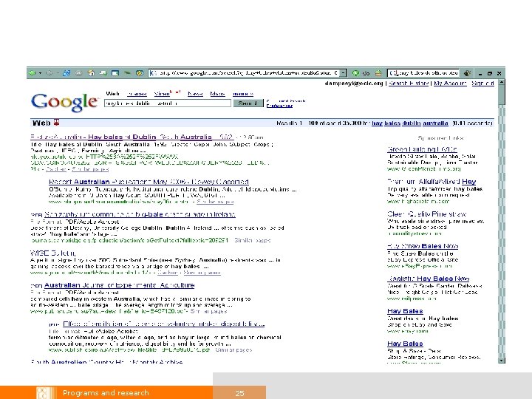The width and height of the screenshot is (532, 399).
Task: Open the more » search options
Action: click(x=243, y=94)
